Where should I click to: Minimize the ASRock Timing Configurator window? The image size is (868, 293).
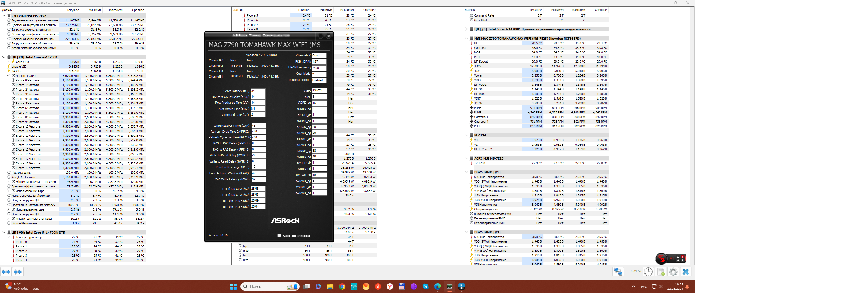pyautogui.click(x=321, y=36)
